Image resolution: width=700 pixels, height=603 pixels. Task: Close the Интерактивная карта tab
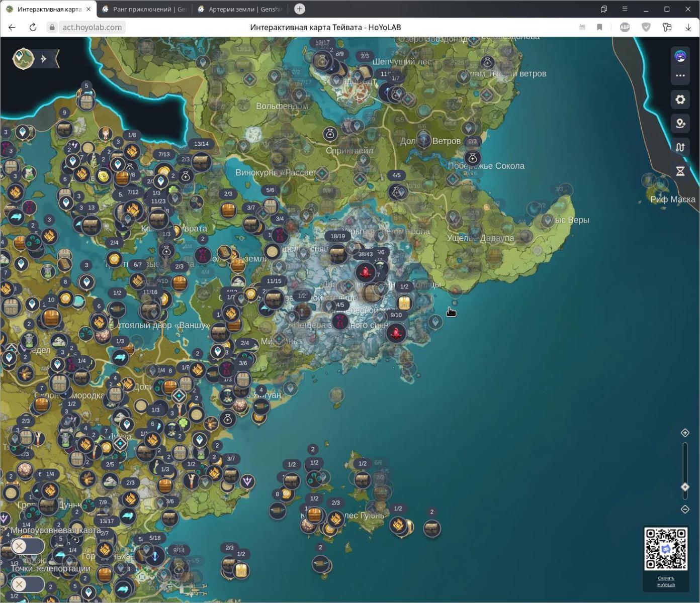(x=89, y=9)
